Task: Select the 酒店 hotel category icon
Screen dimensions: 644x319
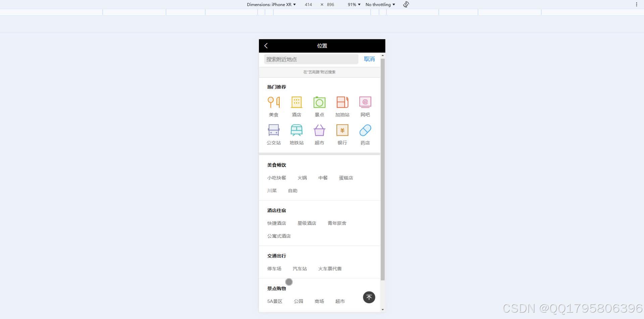Action: [x=297, y=102]
